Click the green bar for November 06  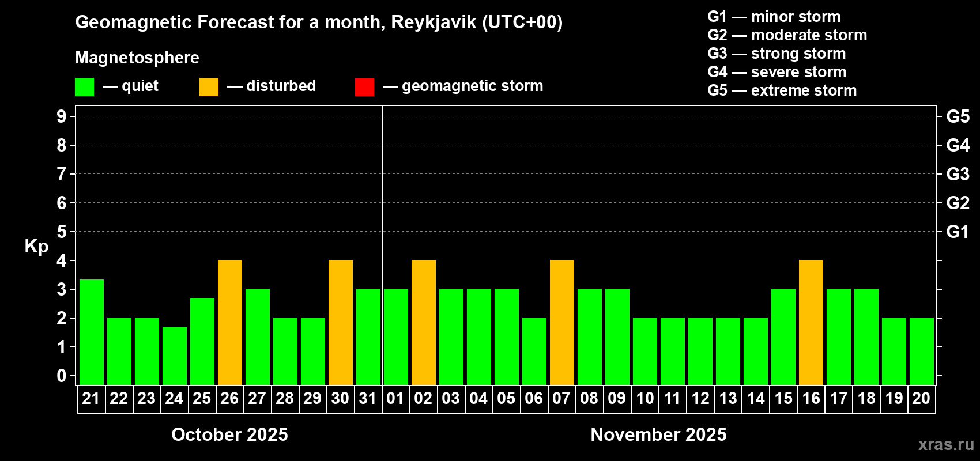click(534, 351)
